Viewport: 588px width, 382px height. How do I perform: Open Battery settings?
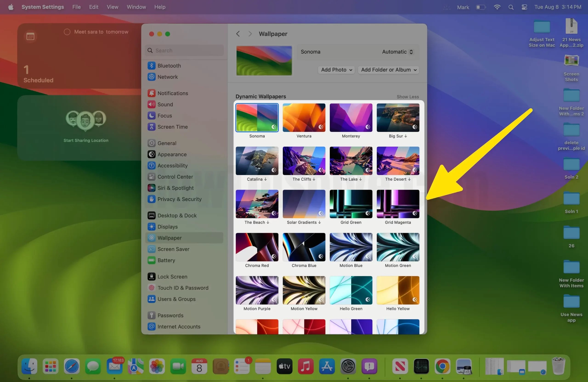(166, 260)
